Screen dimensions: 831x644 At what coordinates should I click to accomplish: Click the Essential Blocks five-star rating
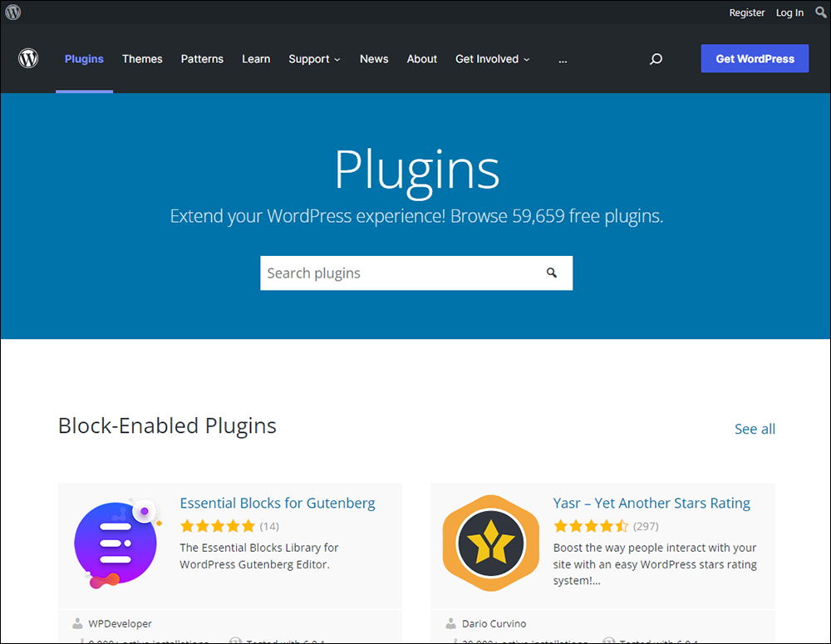point(218,526)
